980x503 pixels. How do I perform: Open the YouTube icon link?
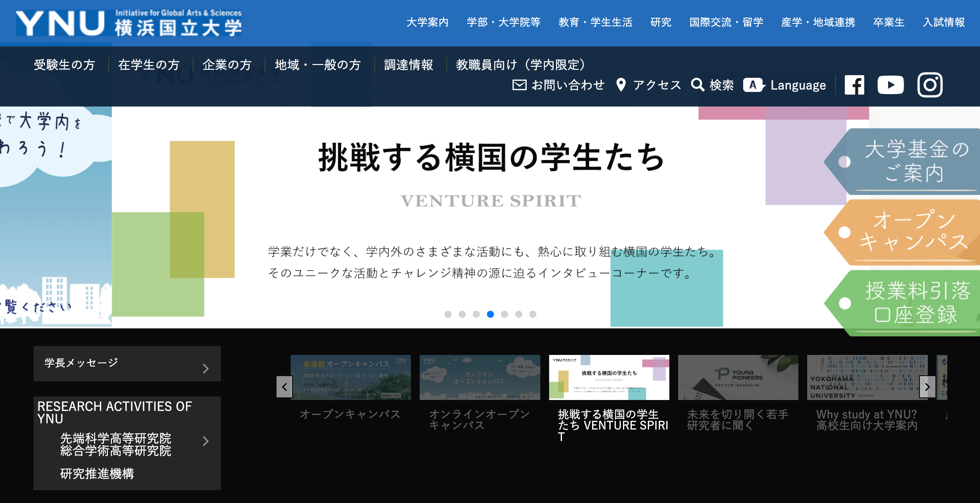click(x=890, y=85)
